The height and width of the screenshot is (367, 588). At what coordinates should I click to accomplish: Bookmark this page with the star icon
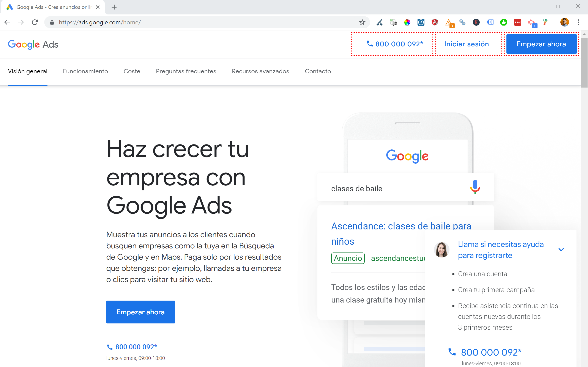(x=362, y=22)
